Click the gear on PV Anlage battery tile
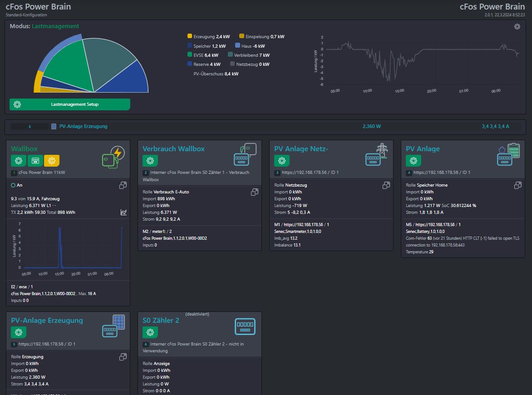Image resolution: width=532 pixels, height=395 pixels. (x=414, y=161)
